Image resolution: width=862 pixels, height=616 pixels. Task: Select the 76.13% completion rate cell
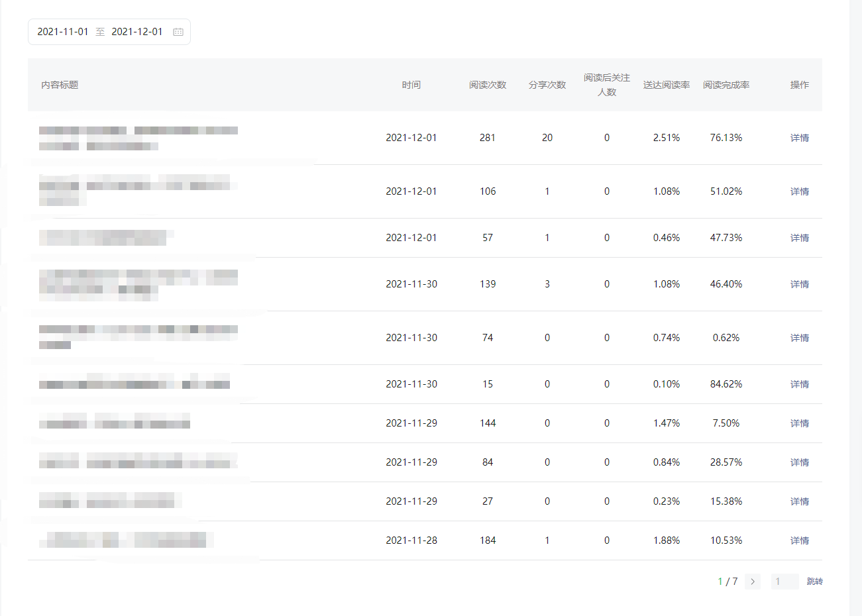(726, 138)
